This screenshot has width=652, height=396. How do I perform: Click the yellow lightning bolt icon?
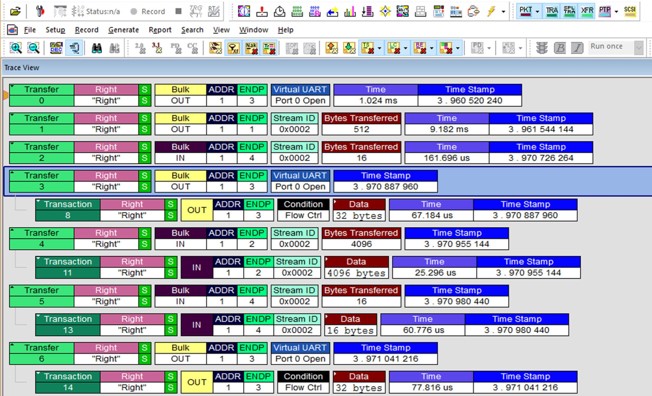pyautogui.click(x=491, y=11)
